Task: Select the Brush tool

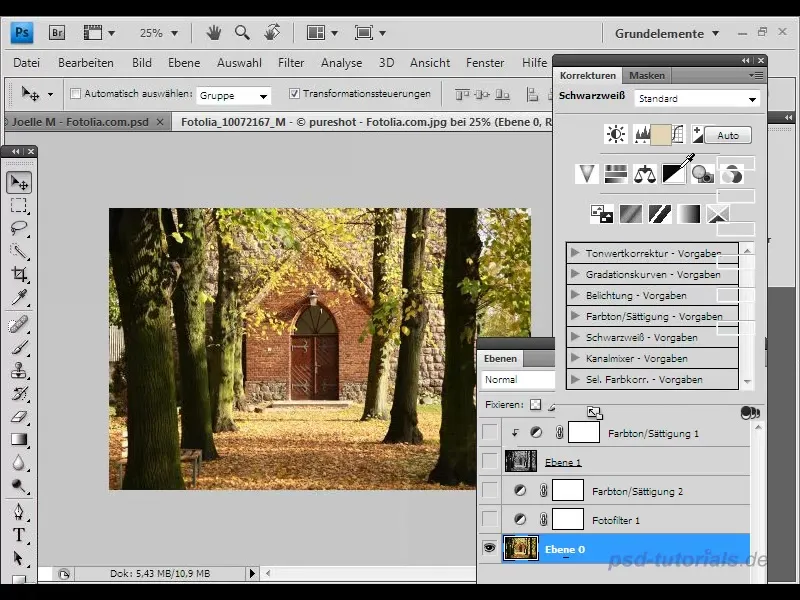Action: click(19, 347)
